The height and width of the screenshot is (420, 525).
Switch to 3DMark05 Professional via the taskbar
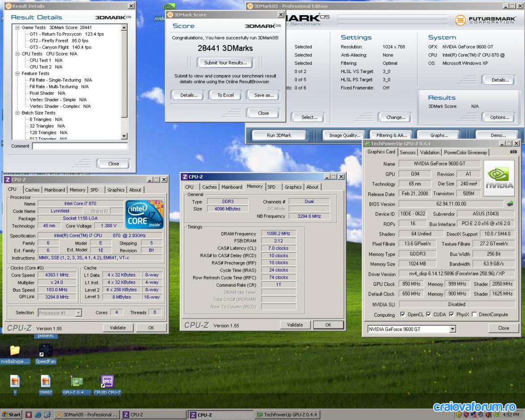(x=86, y=415)
